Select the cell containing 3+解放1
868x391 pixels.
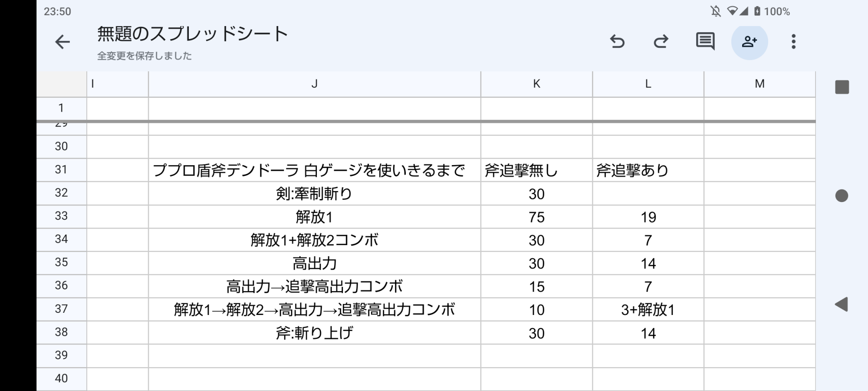[648, 310]
